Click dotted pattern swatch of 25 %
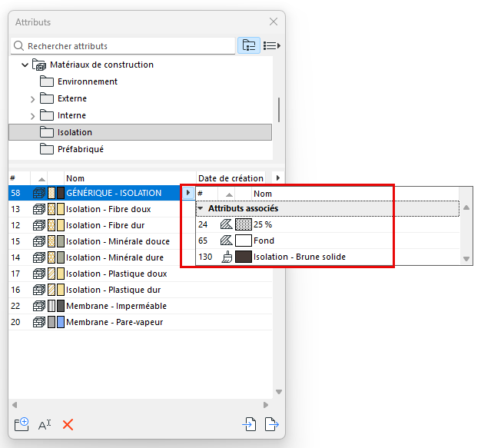The height and width of the screenshot is (448, 481). point(244,224)
